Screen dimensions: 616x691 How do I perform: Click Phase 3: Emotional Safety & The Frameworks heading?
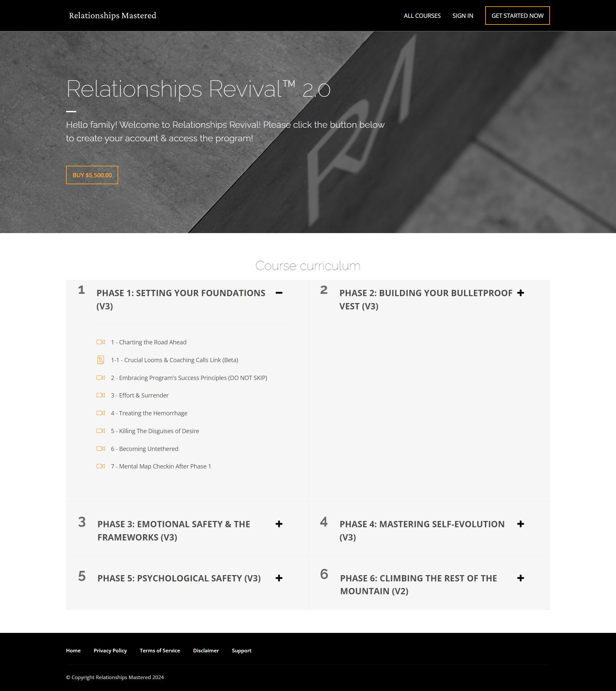pyautogui.click(x=174, y=530)
